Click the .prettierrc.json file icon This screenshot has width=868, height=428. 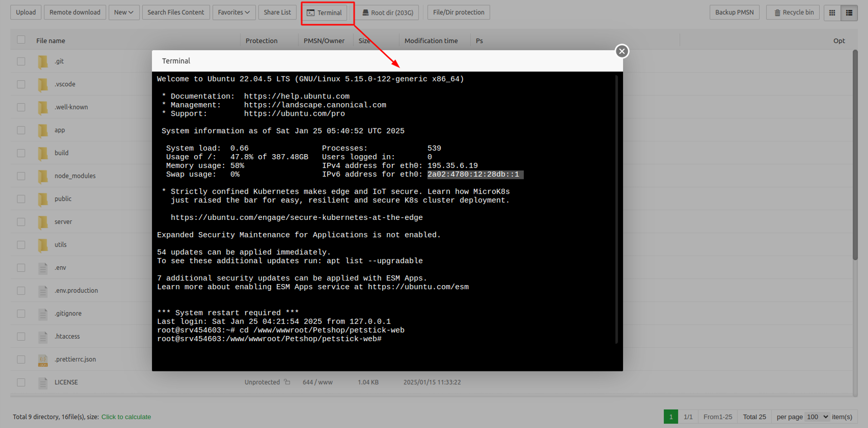point(43,360)
